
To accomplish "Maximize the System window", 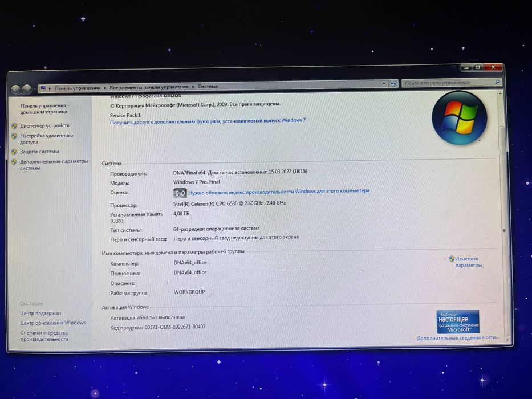I will coord(477,67).
